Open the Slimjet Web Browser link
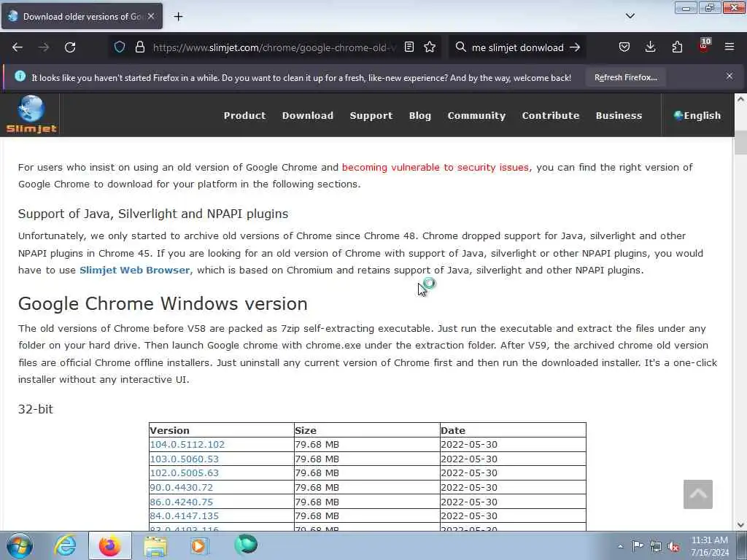This screenshot has width=747, height=560. 135,270
